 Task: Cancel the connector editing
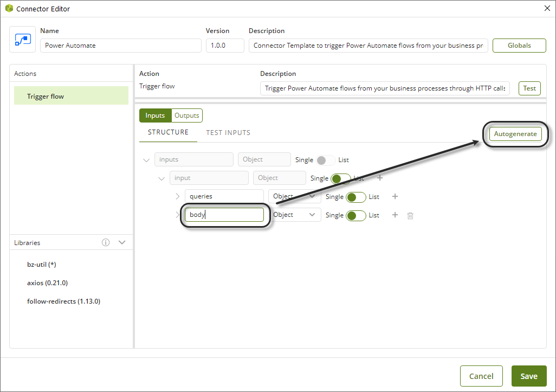tap(481, 376)
